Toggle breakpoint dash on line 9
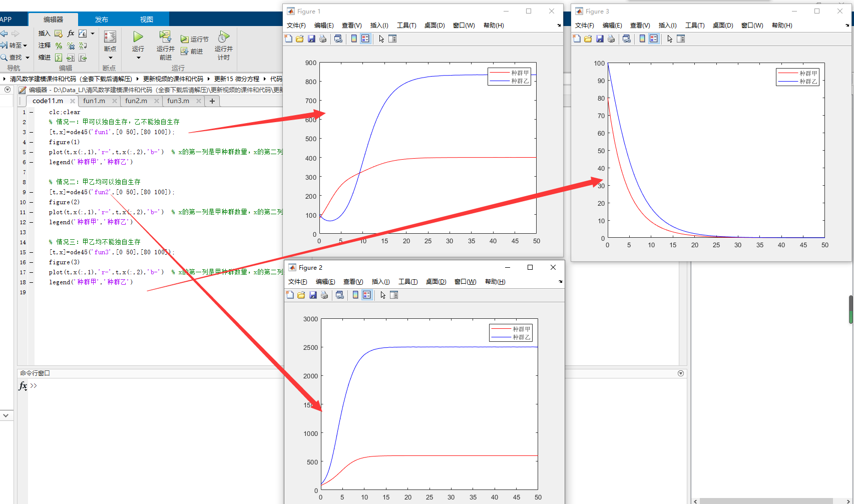Screen dimensions: 854x504 point(31,192)
